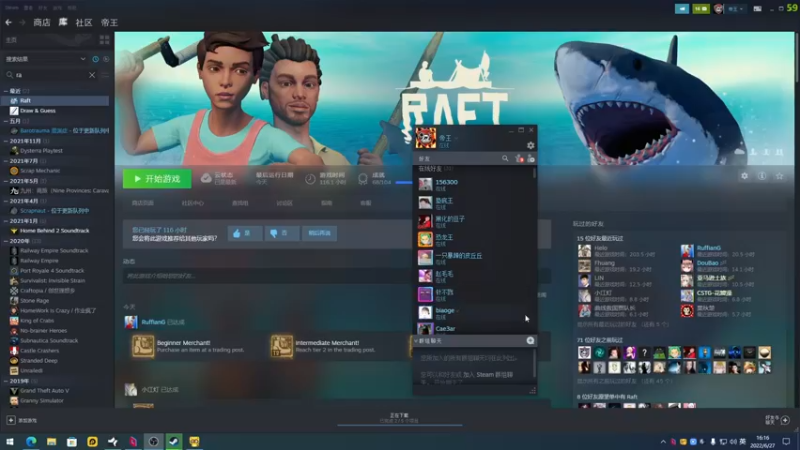Switch library to grid view icon

[105, 40]
